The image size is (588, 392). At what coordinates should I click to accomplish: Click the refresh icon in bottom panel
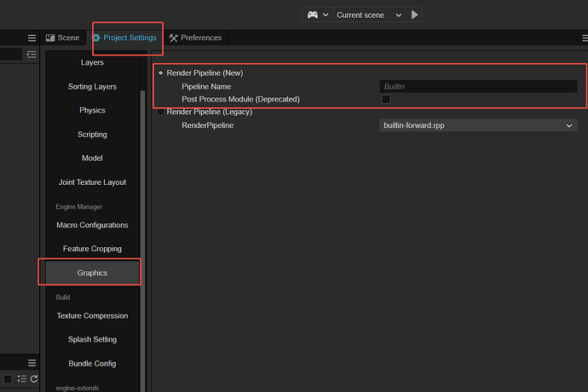coord(34,379)
